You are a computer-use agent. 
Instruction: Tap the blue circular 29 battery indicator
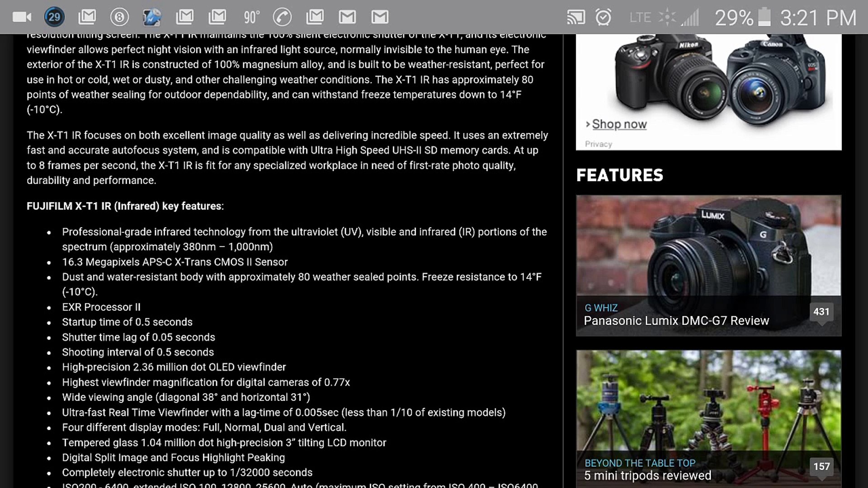click(x=54, y=17)
